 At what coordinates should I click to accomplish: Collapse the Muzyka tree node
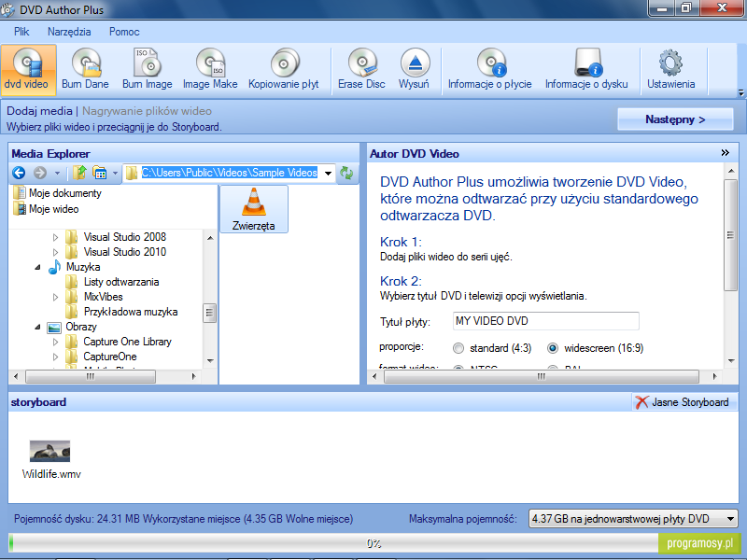[37, 267]
